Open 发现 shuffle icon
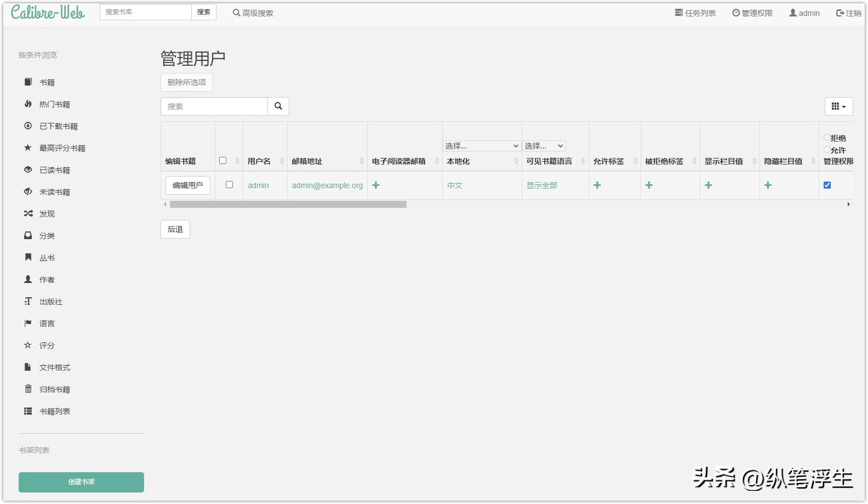 click(28, 213)
